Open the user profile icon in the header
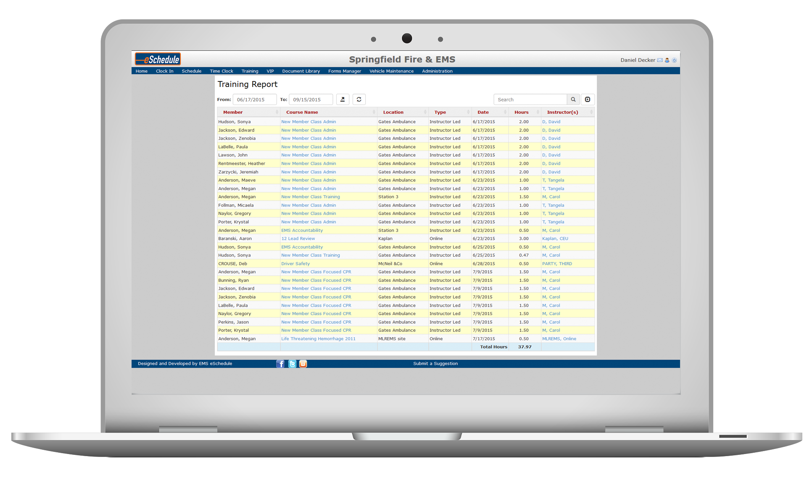 click(x=667, y=60)
